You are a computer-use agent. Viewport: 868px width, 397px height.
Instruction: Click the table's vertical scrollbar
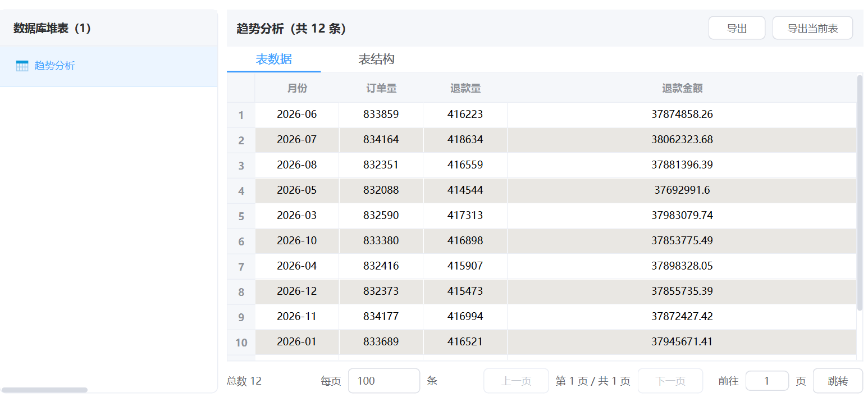pos(860,191)
